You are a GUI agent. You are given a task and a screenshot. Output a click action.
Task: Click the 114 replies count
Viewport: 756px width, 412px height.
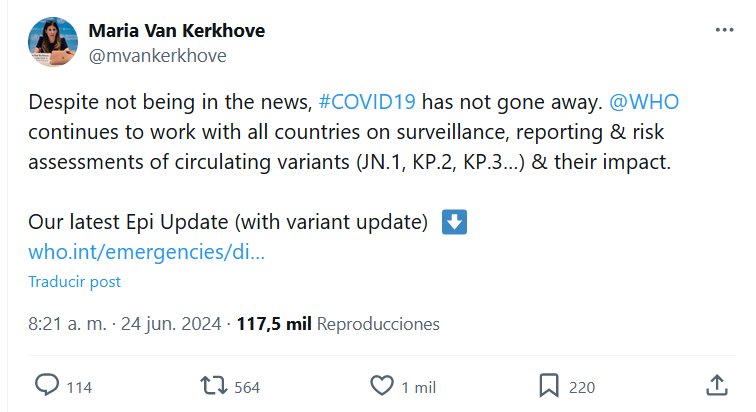[x=79, y=386]
